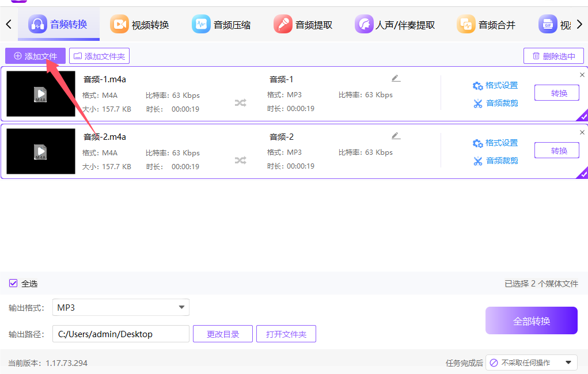Open the 任务完成后 action dropdown
Viewport: 588px width, 374px height.
tap(532, 362)
